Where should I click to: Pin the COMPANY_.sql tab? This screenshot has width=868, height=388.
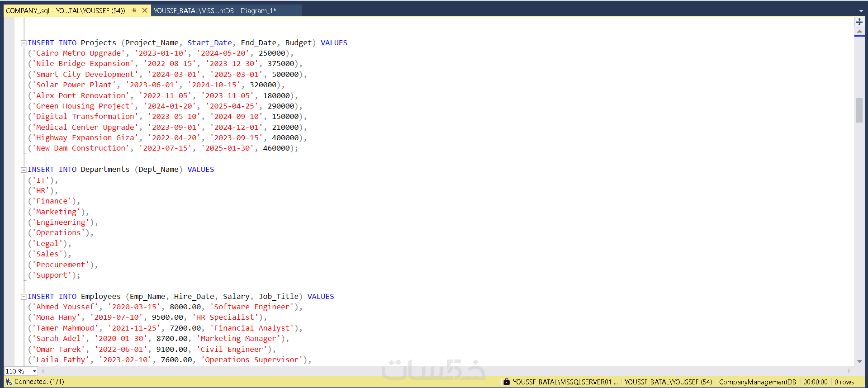click(x=134, y=10)
